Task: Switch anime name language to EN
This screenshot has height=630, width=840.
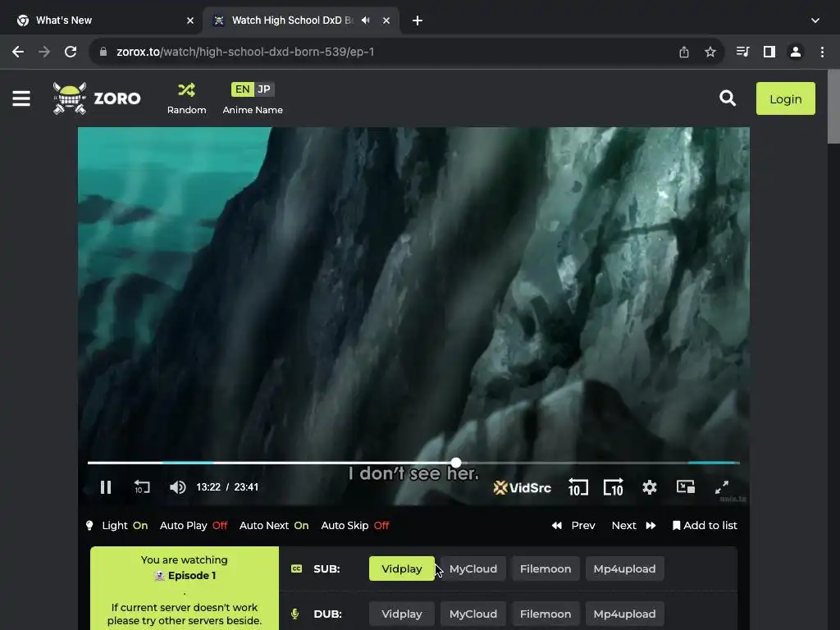Action: 242,89
